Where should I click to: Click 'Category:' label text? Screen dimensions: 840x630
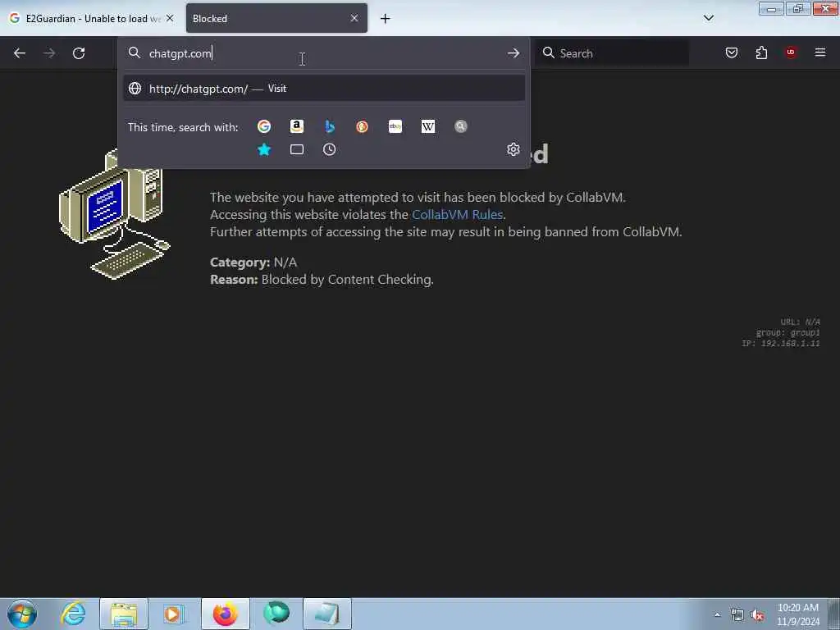[x=240, y=262]
